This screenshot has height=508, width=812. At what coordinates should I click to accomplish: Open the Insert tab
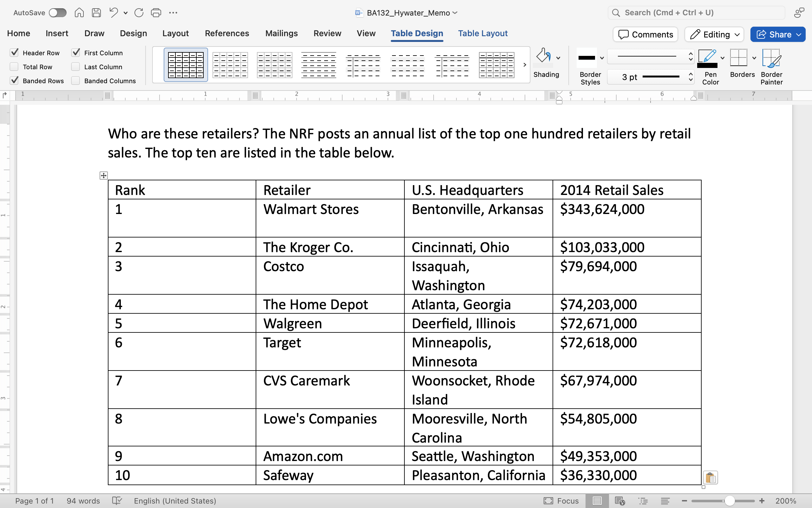pyautogui.click(x=57, y=33)
